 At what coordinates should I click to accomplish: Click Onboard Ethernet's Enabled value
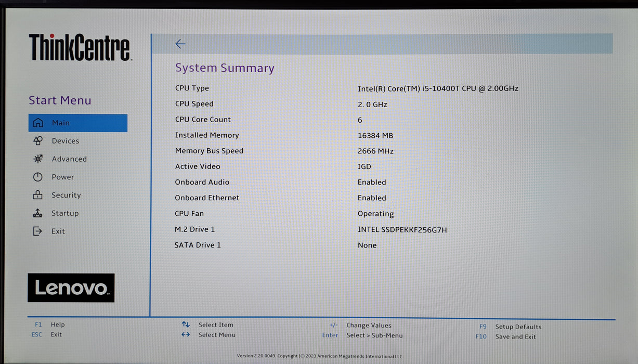pos(372,198)
